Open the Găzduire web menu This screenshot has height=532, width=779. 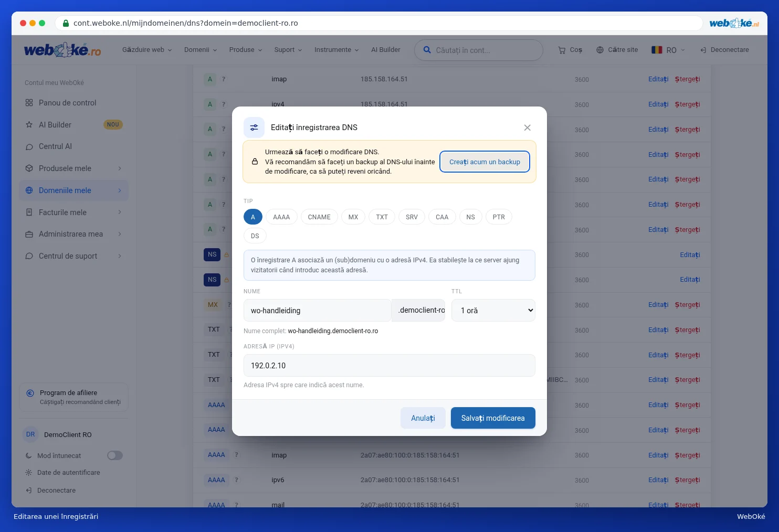click(x=147, y=50)
